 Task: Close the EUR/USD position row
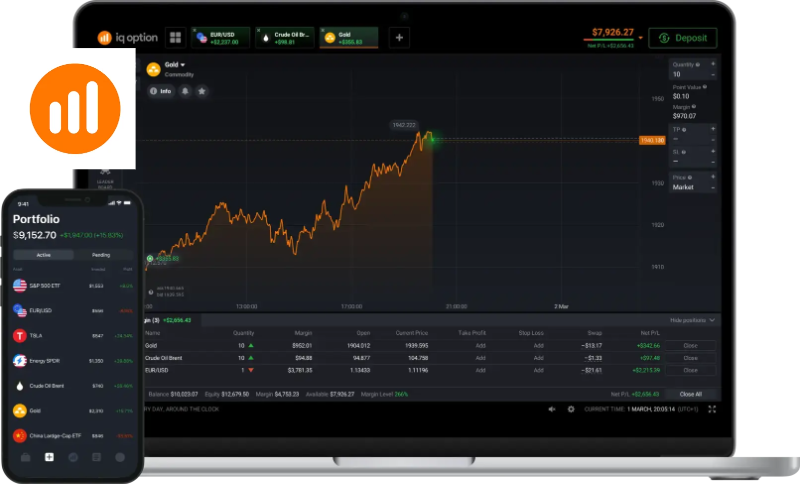(690, 370)
